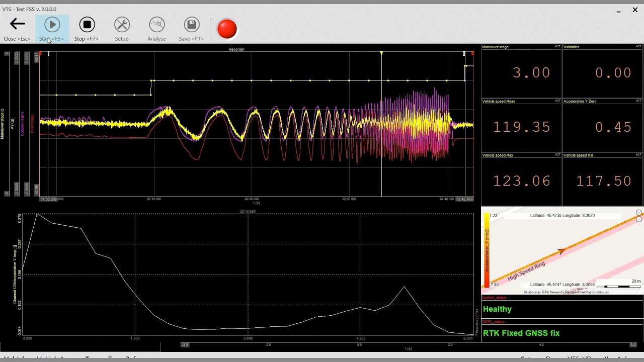Zoom out on the GPS map

point(639,219)
